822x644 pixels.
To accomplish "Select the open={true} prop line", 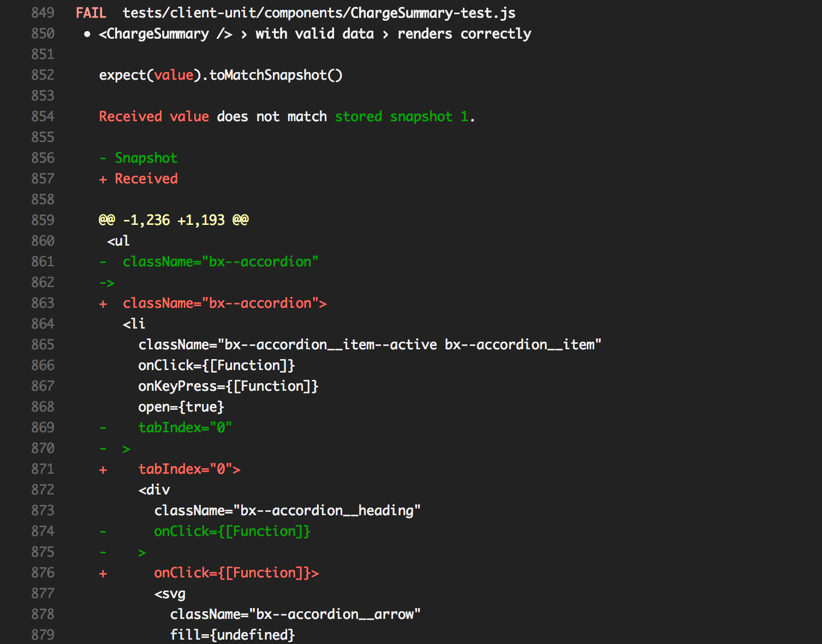I will coord(181,407).
